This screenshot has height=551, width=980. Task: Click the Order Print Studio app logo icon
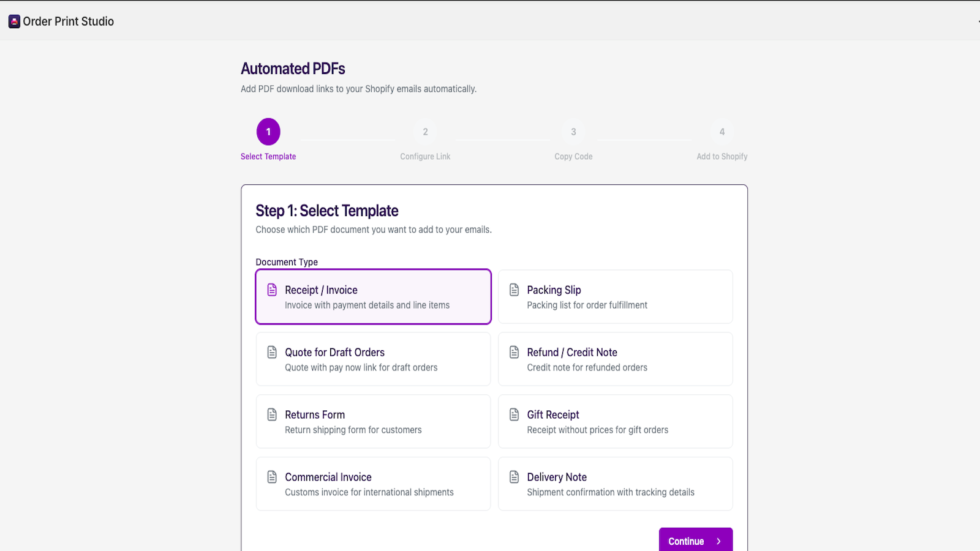pyautogui.click(x=13, y=21)
